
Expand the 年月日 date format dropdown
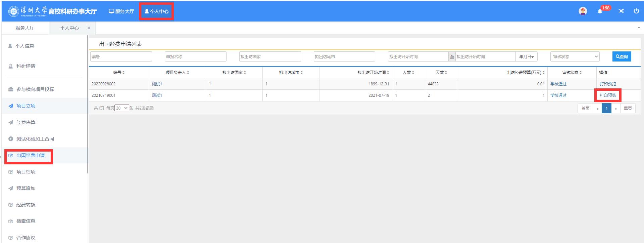tap(526, 57)
